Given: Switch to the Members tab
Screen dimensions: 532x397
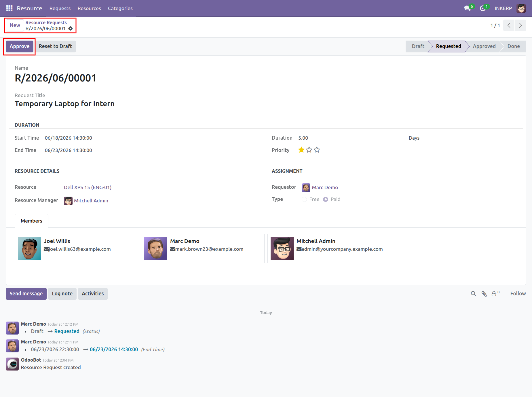Looking at the screenshot, I should [x=31, y=221].
